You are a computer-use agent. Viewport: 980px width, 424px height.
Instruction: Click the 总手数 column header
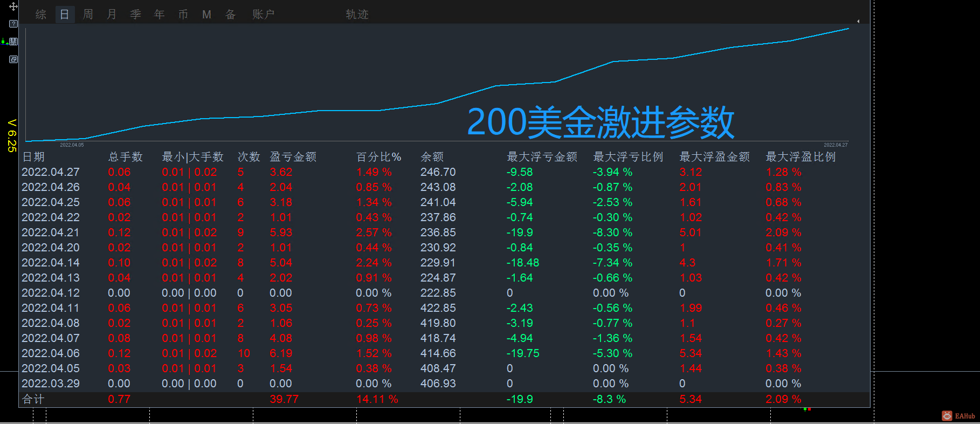coord(126,157)
